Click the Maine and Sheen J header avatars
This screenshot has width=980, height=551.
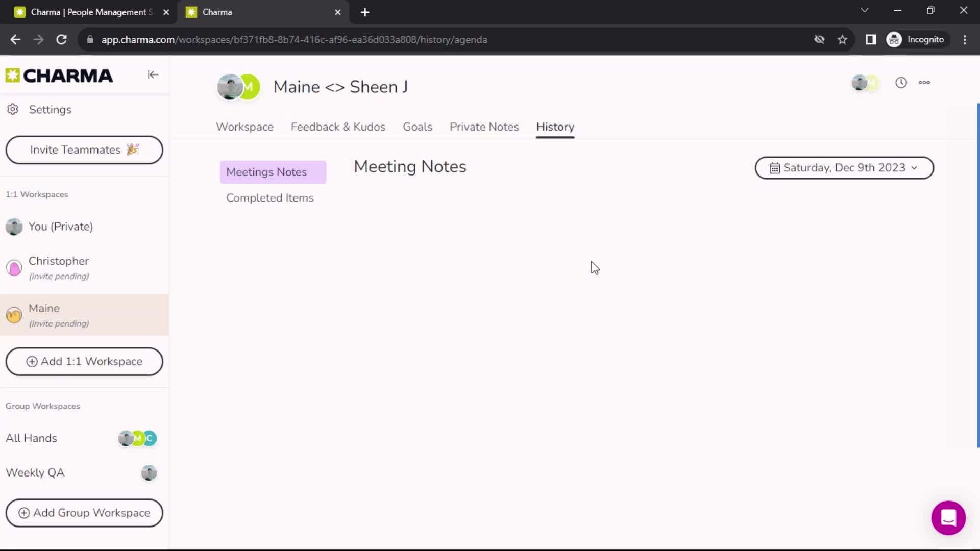[238, 87]
